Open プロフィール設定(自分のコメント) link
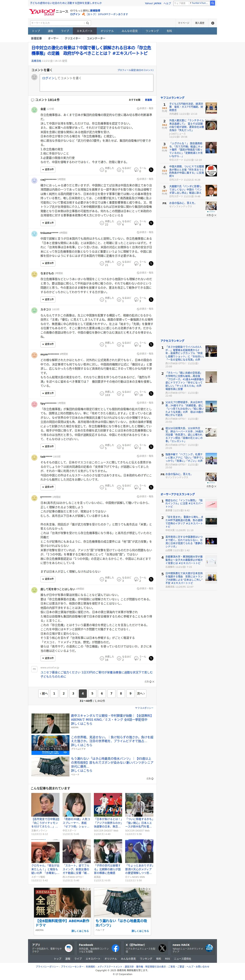 click(135, 70)
